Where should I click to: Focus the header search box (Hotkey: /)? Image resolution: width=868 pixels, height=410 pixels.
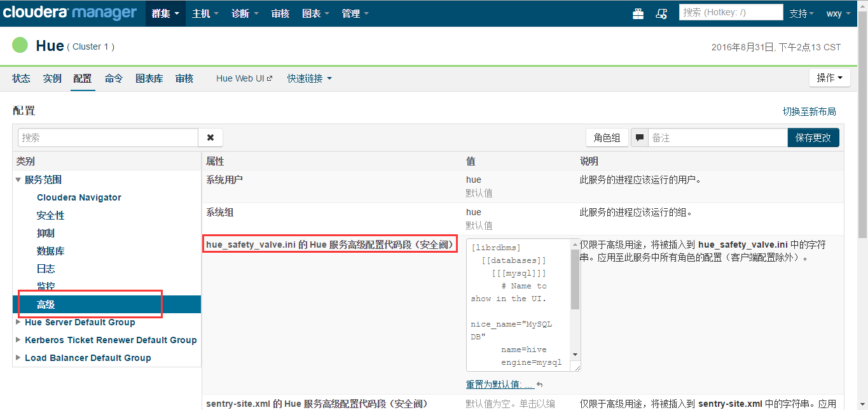(731, 12)
